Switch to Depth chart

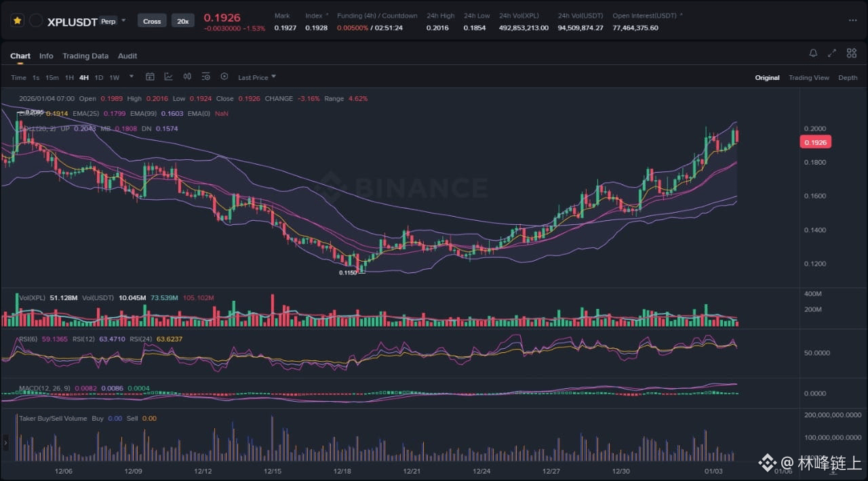coord(848,78)
